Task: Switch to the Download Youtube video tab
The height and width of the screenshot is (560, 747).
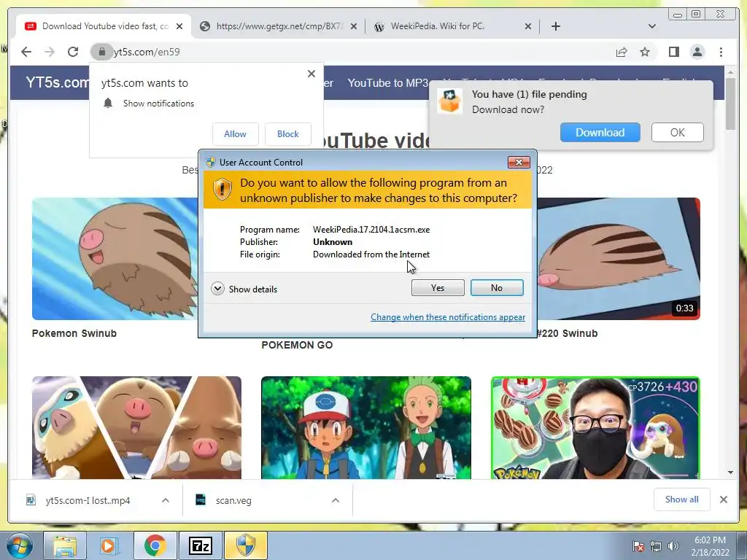Action: (104, 26)
